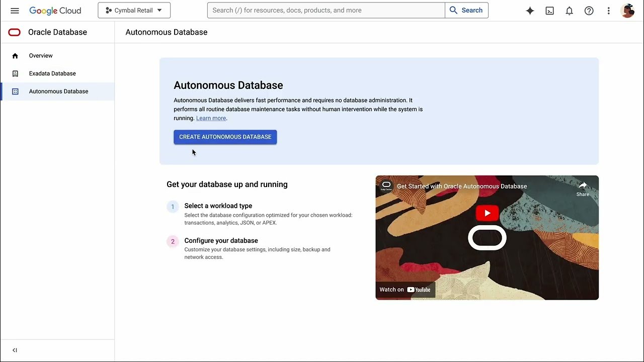This screenshot has width=644, height=362.
Task: Click the Oracle Database sidebar title
Action: pyautogui.click(x=57, y=32)
